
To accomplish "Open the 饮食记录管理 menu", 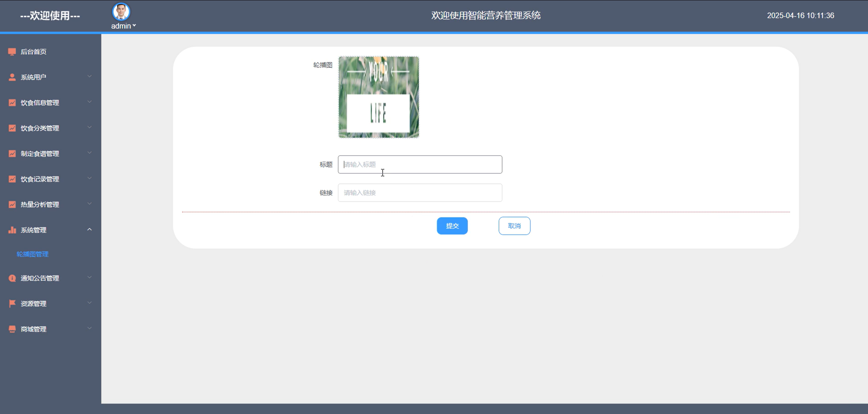I will coord(40,179).
